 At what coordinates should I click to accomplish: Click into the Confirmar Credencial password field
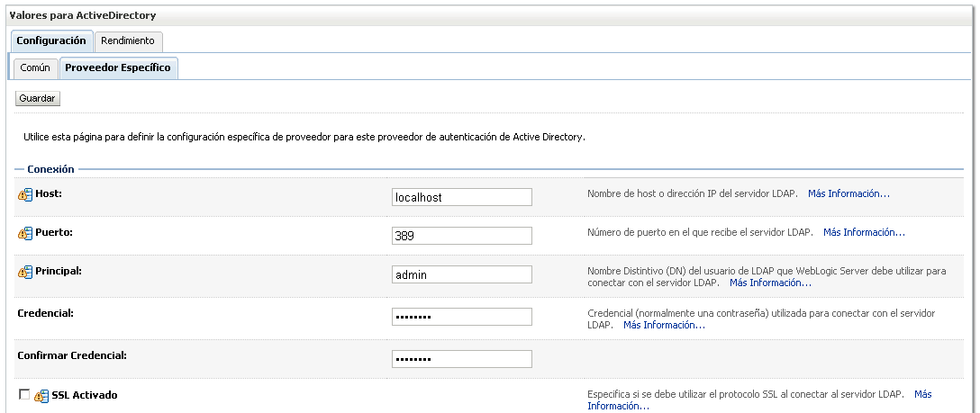[x=462, y=359]
